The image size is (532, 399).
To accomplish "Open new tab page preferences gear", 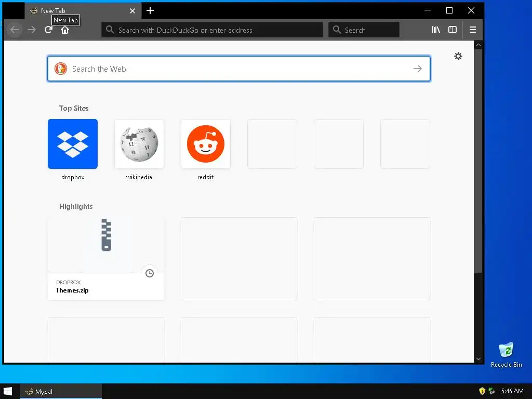I will coord(458,56).
